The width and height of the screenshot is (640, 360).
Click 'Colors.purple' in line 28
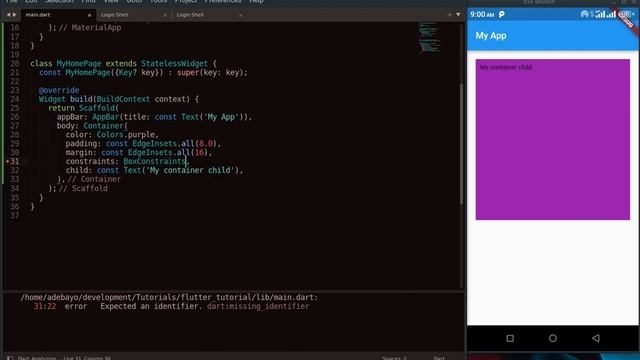(x=126, y=135)
